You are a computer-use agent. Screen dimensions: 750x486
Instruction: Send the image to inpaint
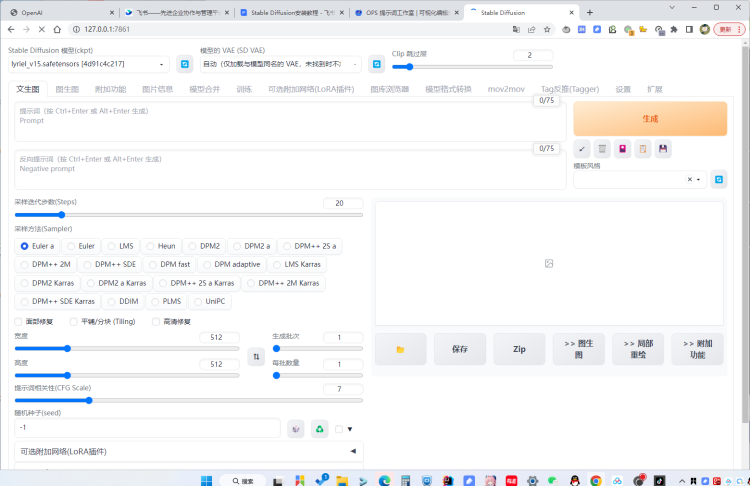click(x=638, y=349)
